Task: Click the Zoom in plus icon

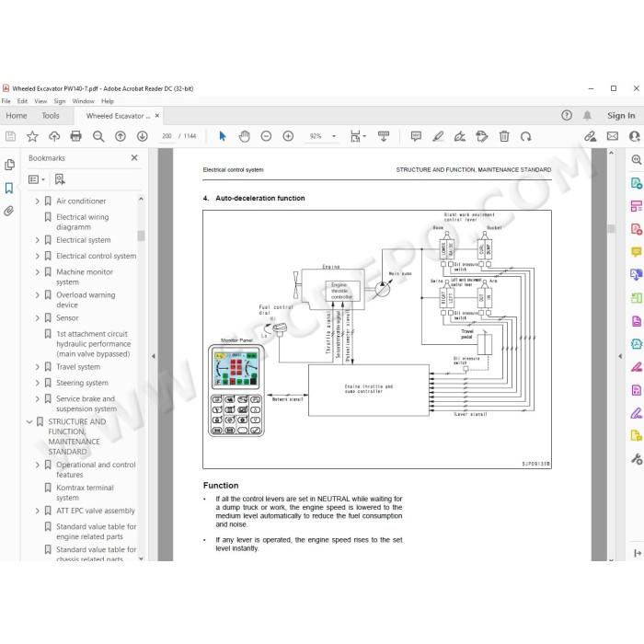Action: pos(288,136)
